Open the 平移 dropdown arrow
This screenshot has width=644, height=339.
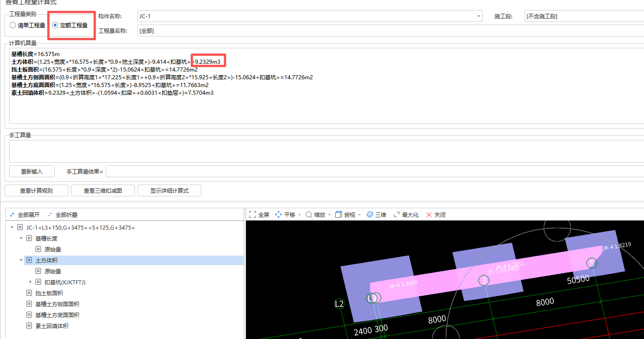[x=299, y=215]
